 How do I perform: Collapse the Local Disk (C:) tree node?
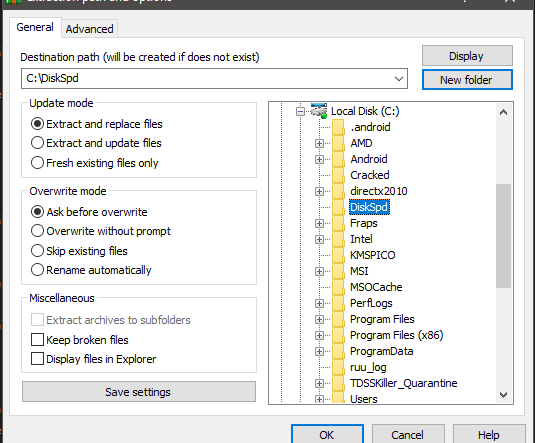pos(300,111)
